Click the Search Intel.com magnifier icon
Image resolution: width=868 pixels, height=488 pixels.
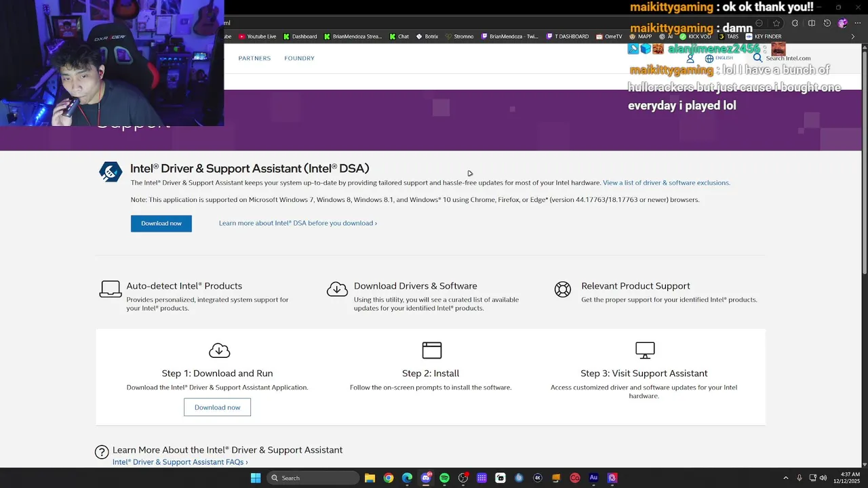click(x=757, y=58)
